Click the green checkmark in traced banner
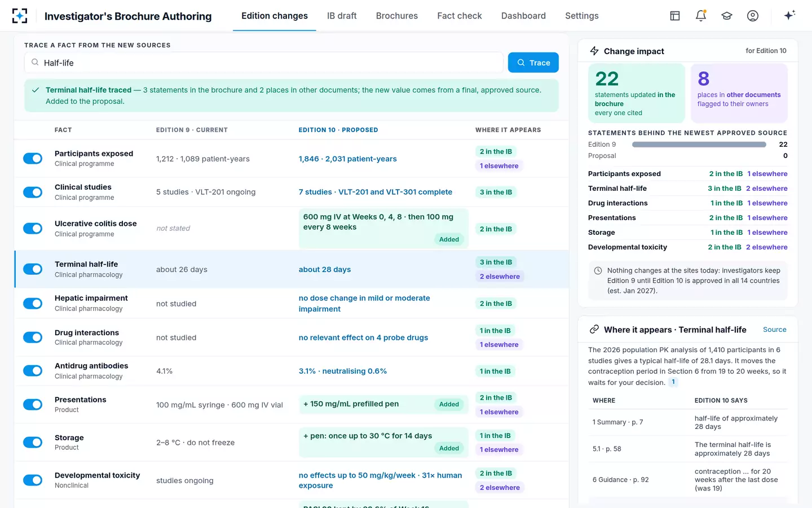The image size is (812, 508). [36, 90]
